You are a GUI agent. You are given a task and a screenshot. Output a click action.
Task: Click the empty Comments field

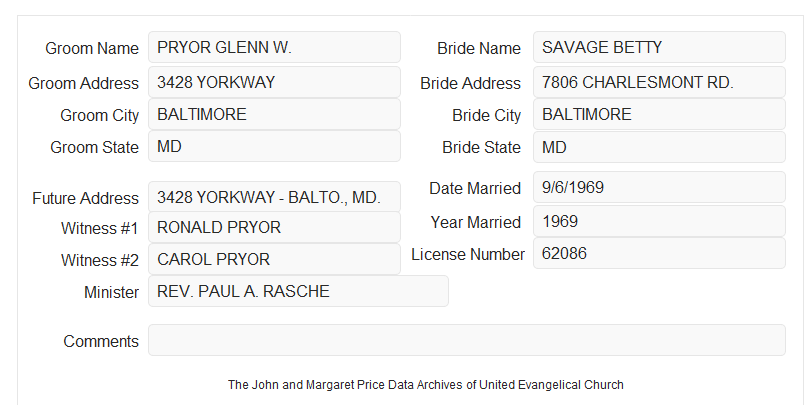click(x=467, y=340)
